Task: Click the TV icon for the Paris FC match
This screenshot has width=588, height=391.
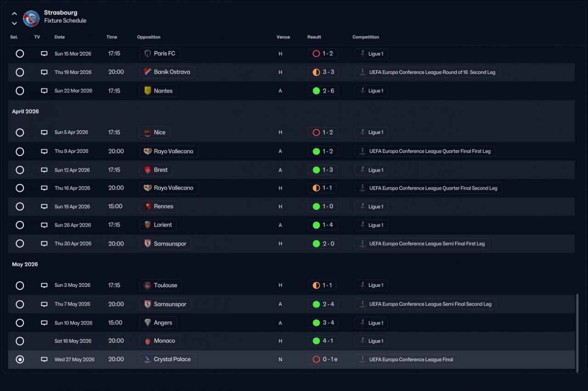Action: (x=44, y=54)
